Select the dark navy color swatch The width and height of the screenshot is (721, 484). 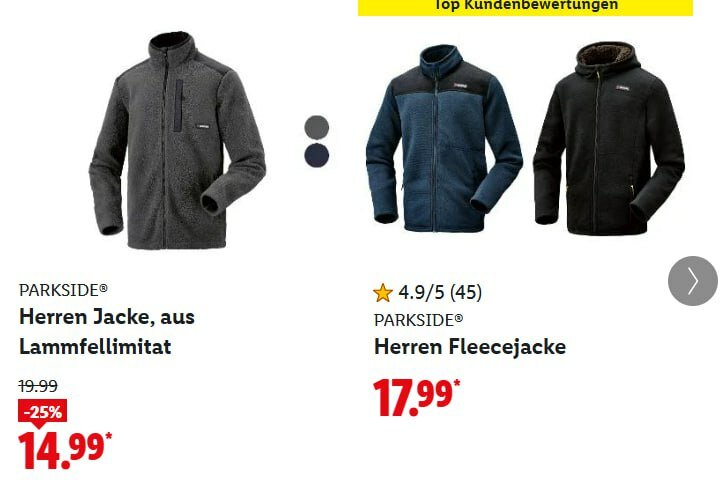tap(316, 155)
